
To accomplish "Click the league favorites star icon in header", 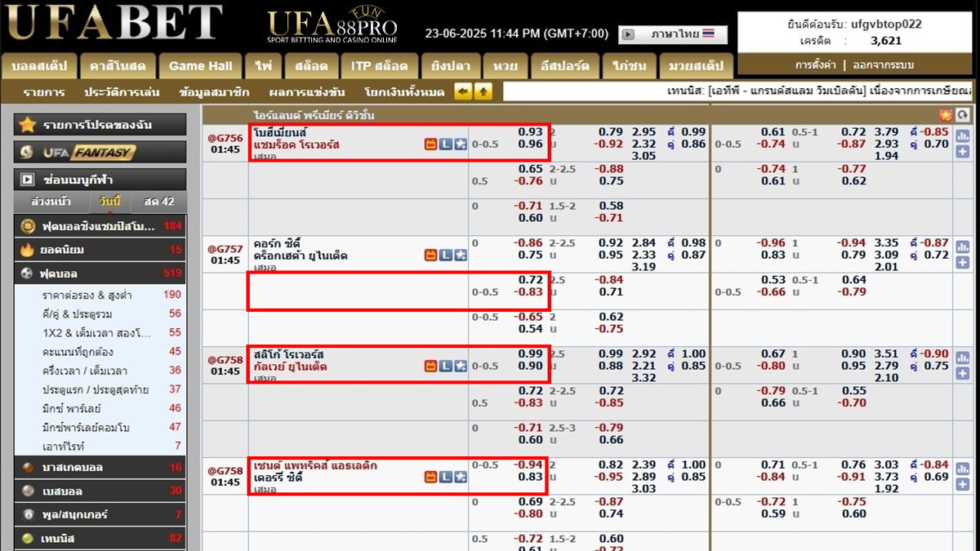I will pos(946,115).
